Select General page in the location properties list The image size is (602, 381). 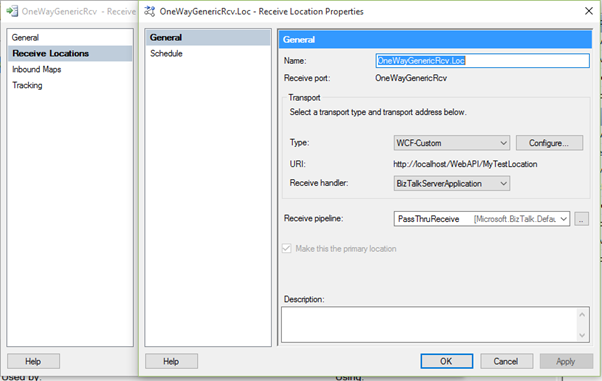208,38
